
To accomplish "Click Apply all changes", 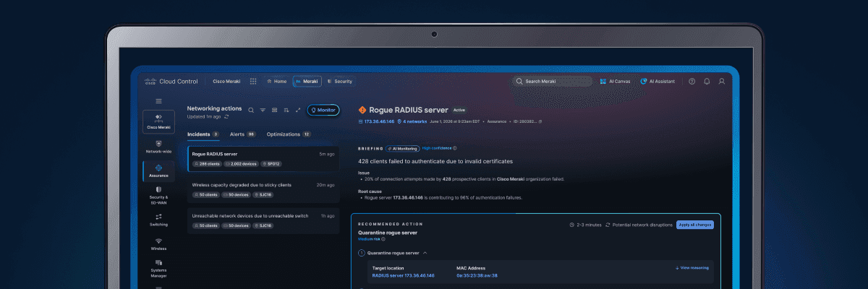I will (x=695, y=225).
